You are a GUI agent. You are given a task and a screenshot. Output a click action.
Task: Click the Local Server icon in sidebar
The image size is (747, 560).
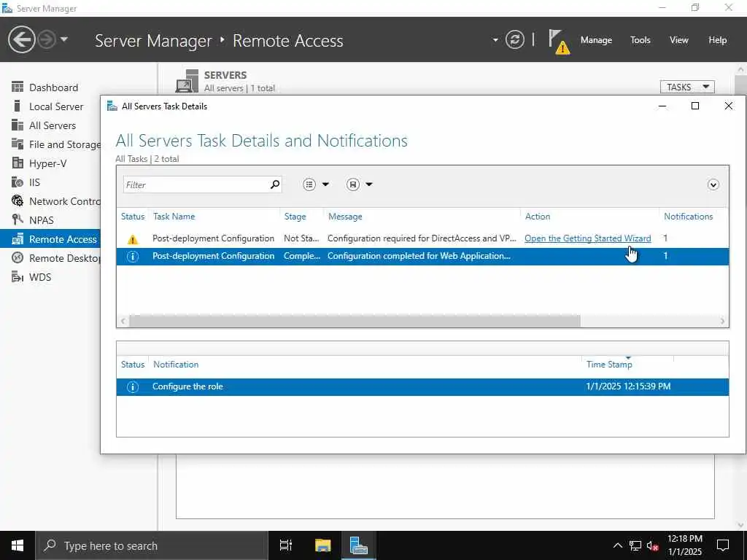pos(18,106)
